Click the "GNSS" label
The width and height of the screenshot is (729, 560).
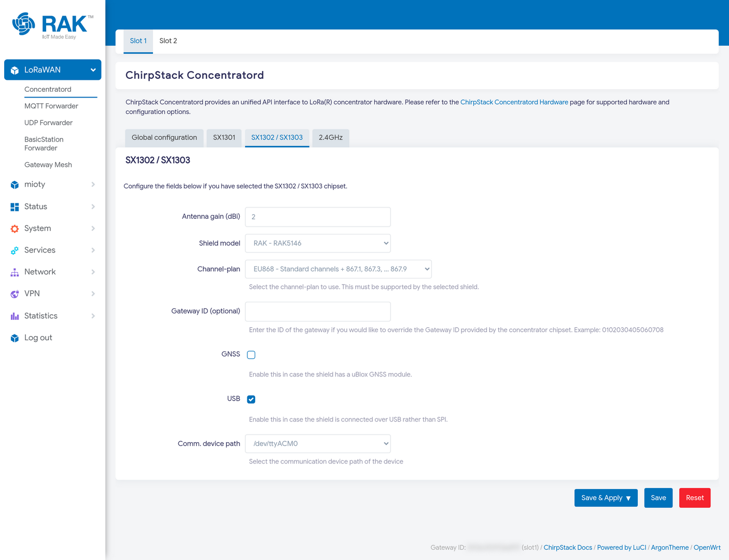click(x=231, y=354)
